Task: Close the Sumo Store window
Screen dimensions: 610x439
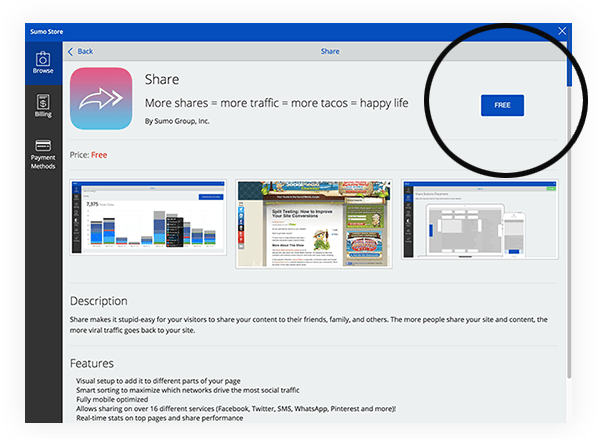Action: click(562, 31)
